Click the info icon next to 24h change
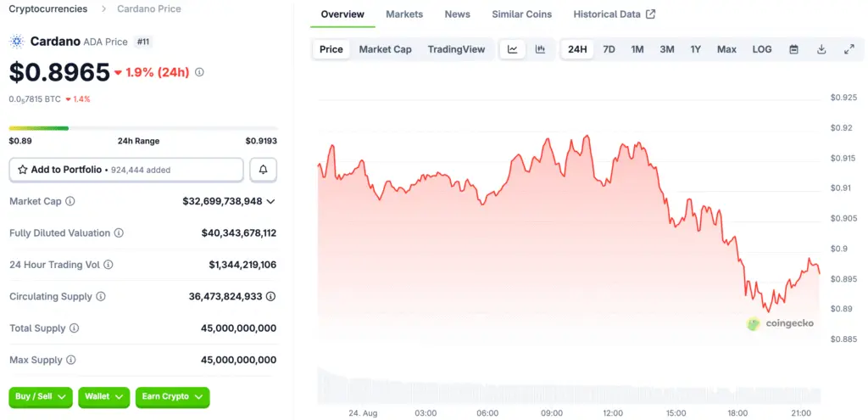868x420 pixels. (200, 72)
